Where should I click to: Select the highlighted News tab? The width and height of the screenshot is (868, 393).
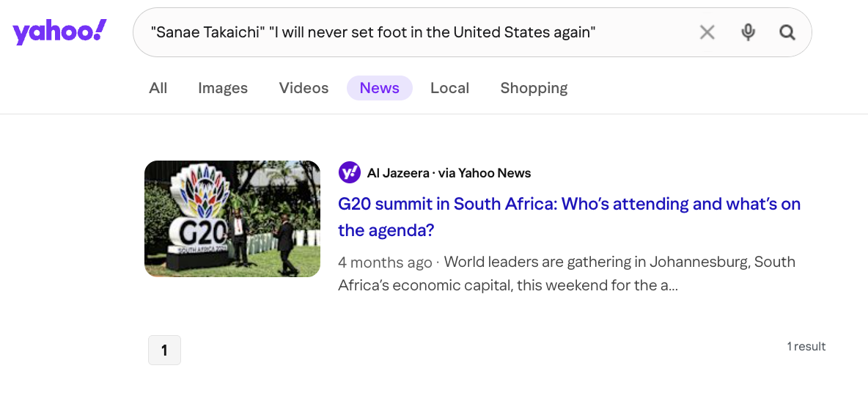click(x=379, y=88)
